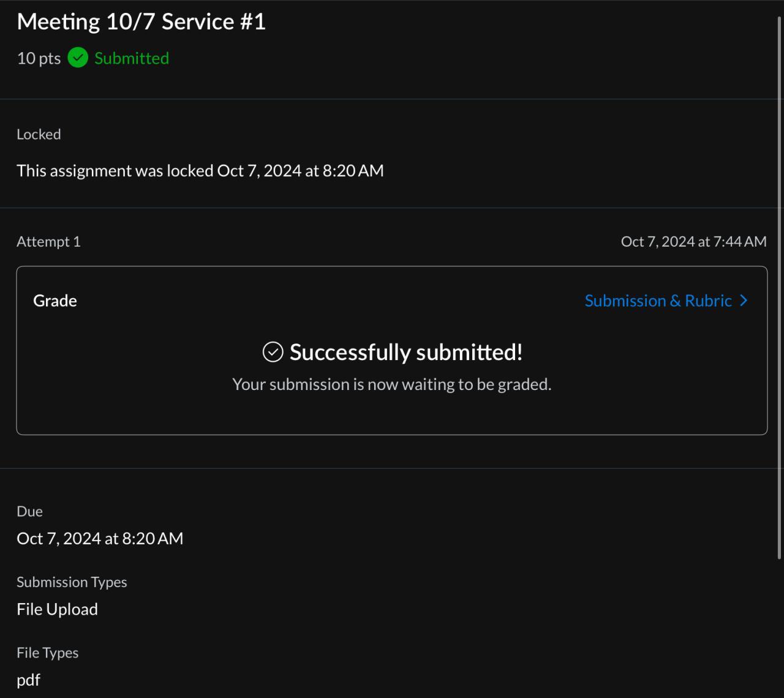Click the pdf file type text
The height and width of the screenshot is (698, 784).
point(28,680)
